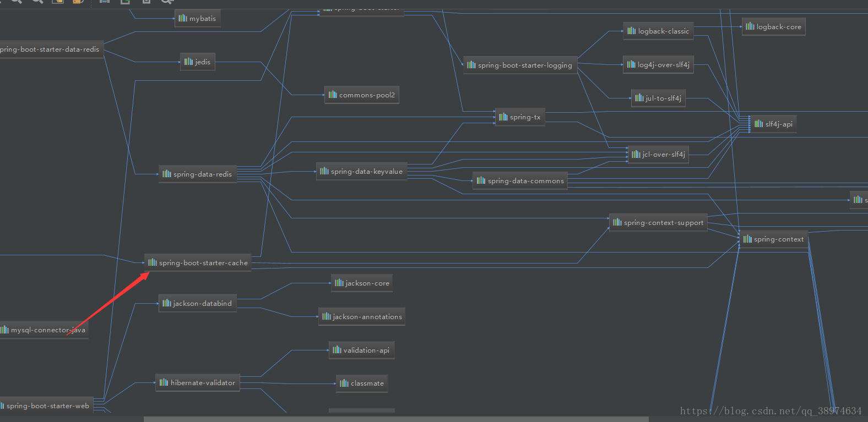868x422 pixels.
Task: Click the library icon on mybatis node
Action: (183, 18)
